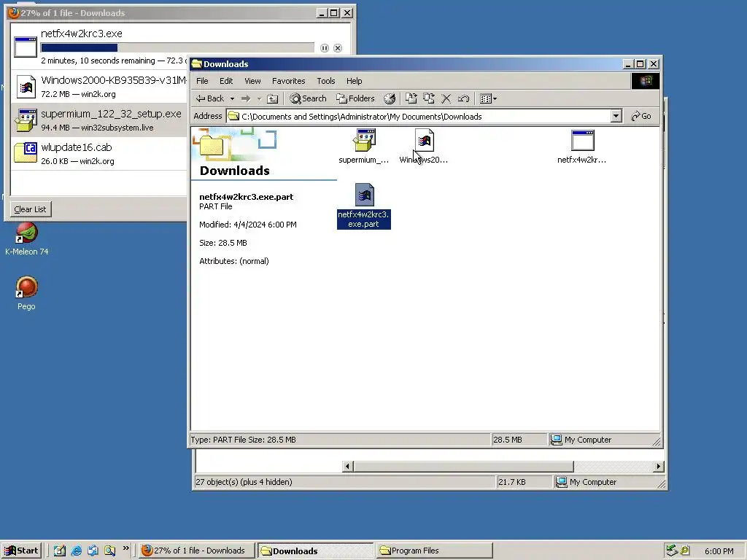Cancel the netfx4w2krc3.exe download
This screenshot has width=747, height=560.
tap(338, 48)
